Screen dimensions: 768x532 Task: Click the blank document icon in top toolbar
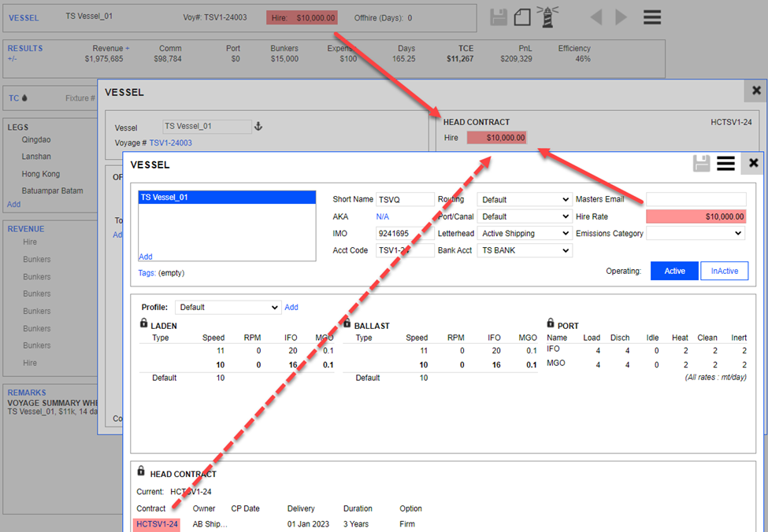click(521, 17)
